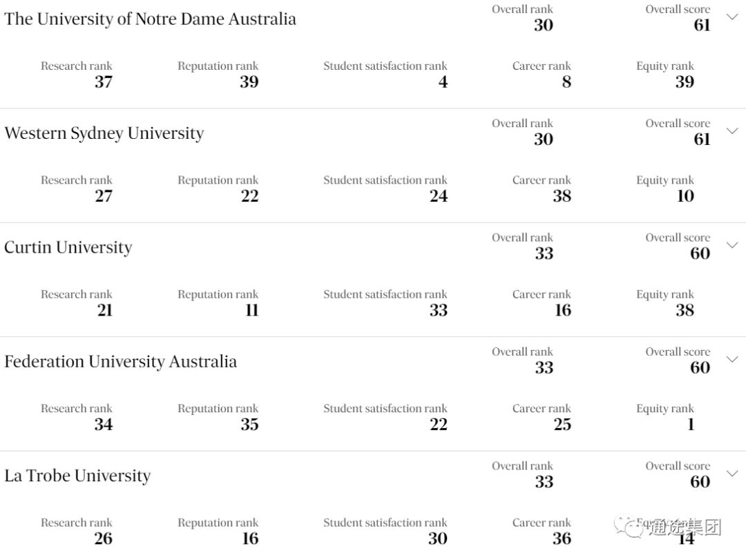
Task: Select Curtin's Reputation rank value 11
Action: tap(251, 310)
